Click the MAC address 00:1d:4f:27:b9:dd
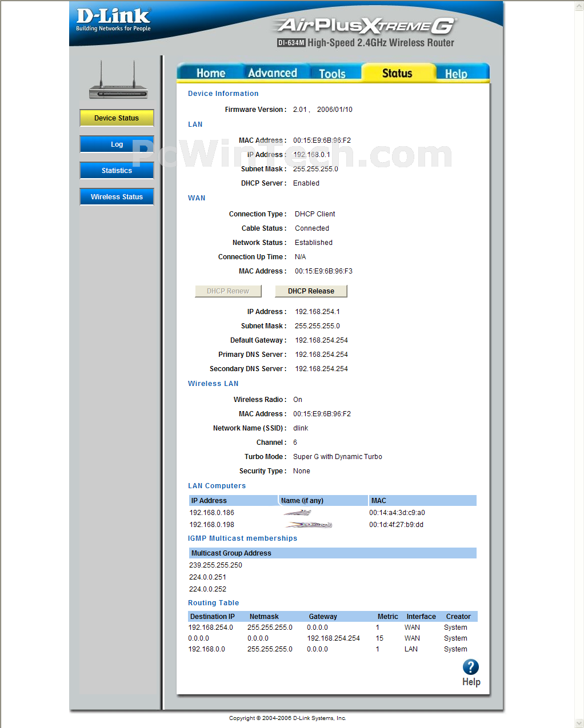Screen dimensions: 584x728 click(397, 525)
